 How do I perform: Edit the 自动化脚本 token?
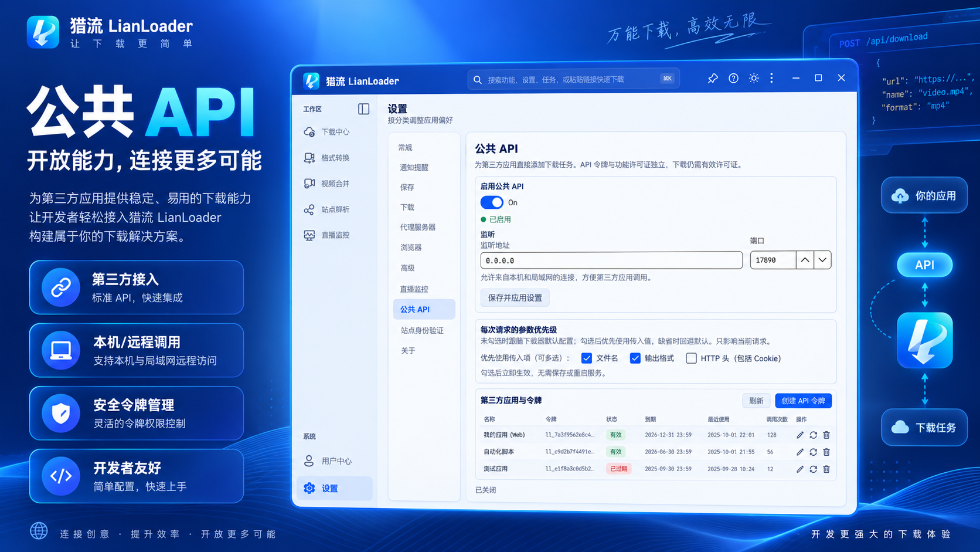click(800, 452)
